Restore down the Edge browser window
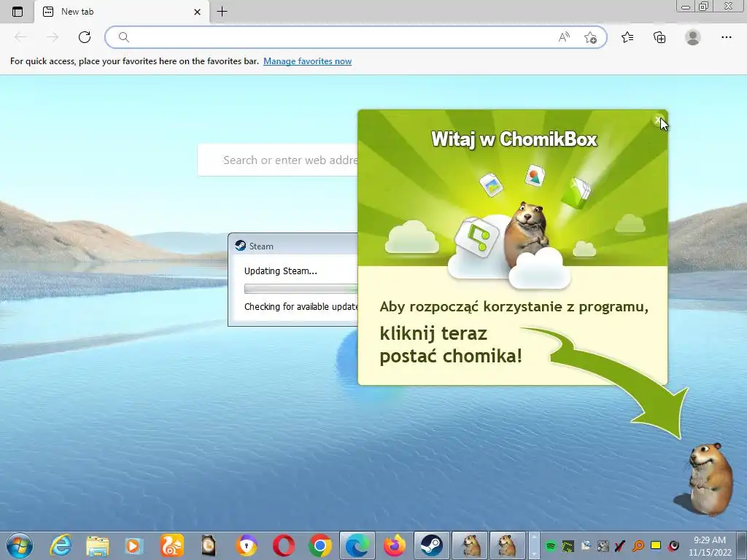The width and height of the screenshot is (747, 560). coord(704,6)
